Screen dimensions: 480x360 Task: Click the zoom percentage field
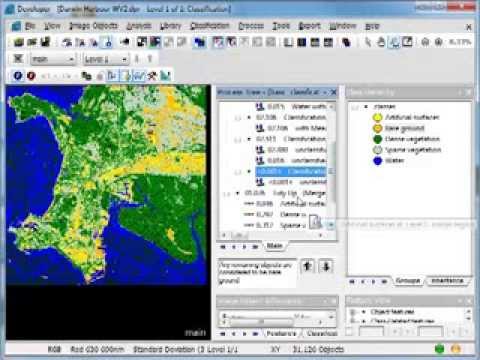click(x=460, y=42)
